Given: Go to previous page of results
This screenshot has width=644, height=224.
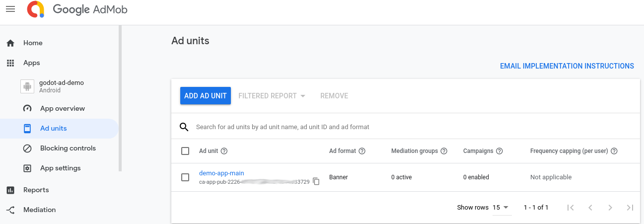Looking at the screenshot, I should [x=590, y=208].
